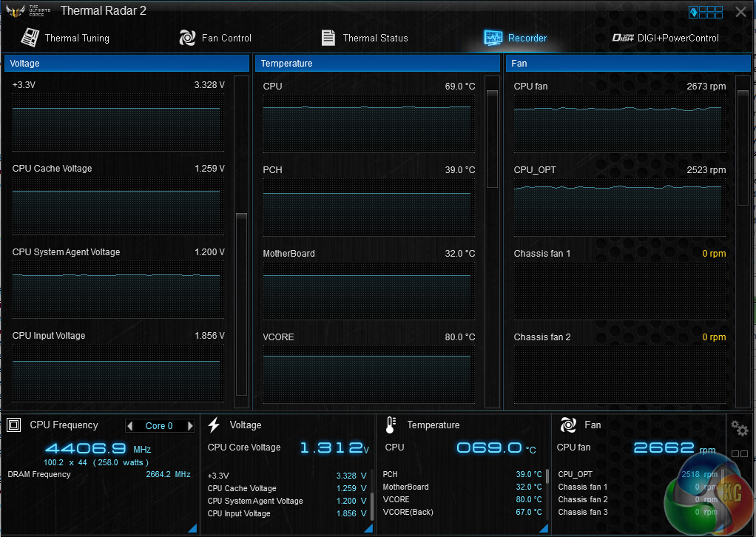Select the Recorder tab
The width and height of the screenshot is (756, 537).
coord(515,38)
